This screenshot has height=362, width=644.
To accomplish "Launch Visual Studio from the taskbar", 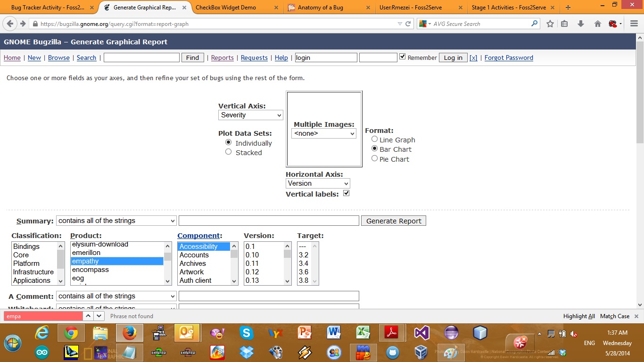I will point(421,333).
